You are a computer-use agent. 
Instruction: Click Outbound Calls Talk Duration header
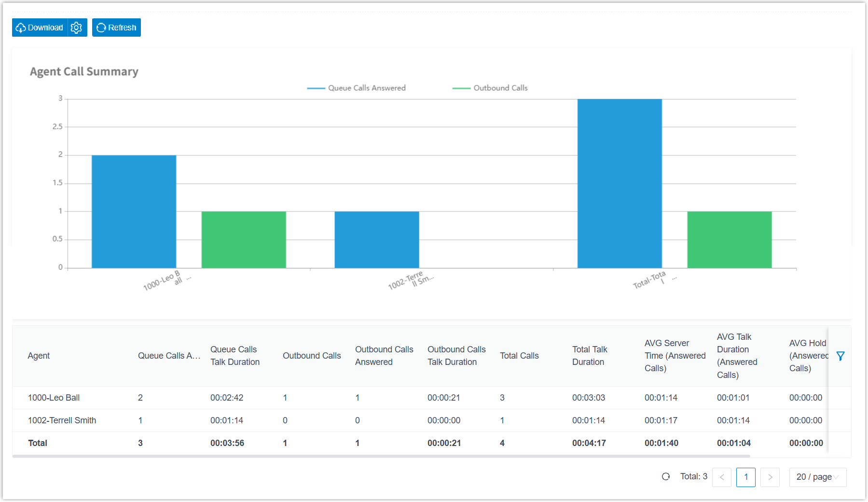(x=456, y=356)
